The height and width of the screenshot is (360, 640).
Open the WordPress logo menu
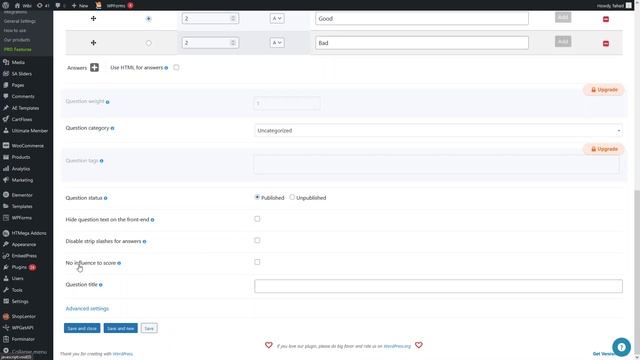(6, 5)
